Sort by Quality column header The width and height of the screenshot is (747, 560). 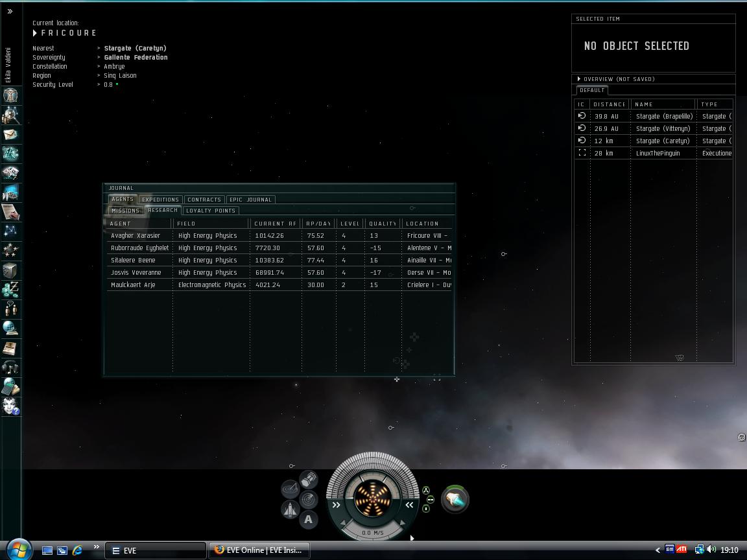(383, 224)
